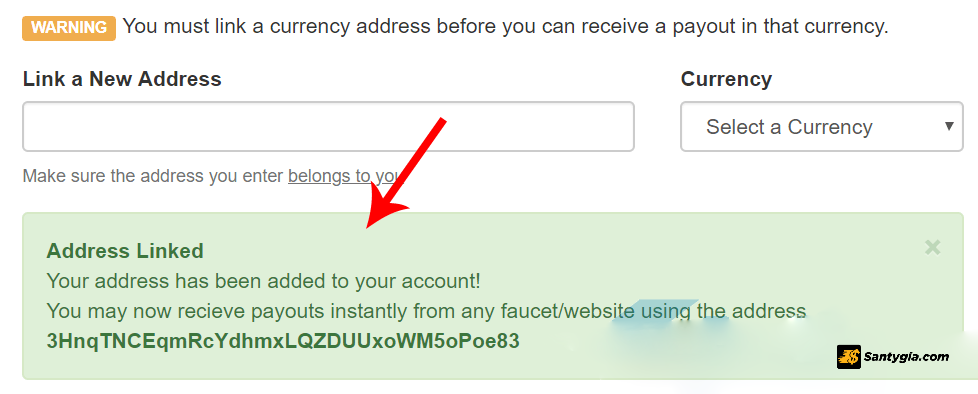Screen dimensions: 978x394
Task: Click the 'Currency' label
Action: 726,79
